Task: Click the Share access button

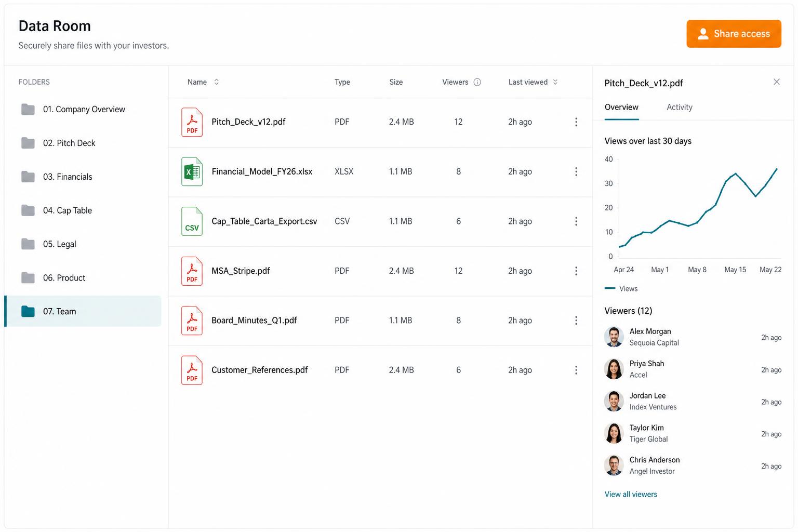Action: (734, 34)
